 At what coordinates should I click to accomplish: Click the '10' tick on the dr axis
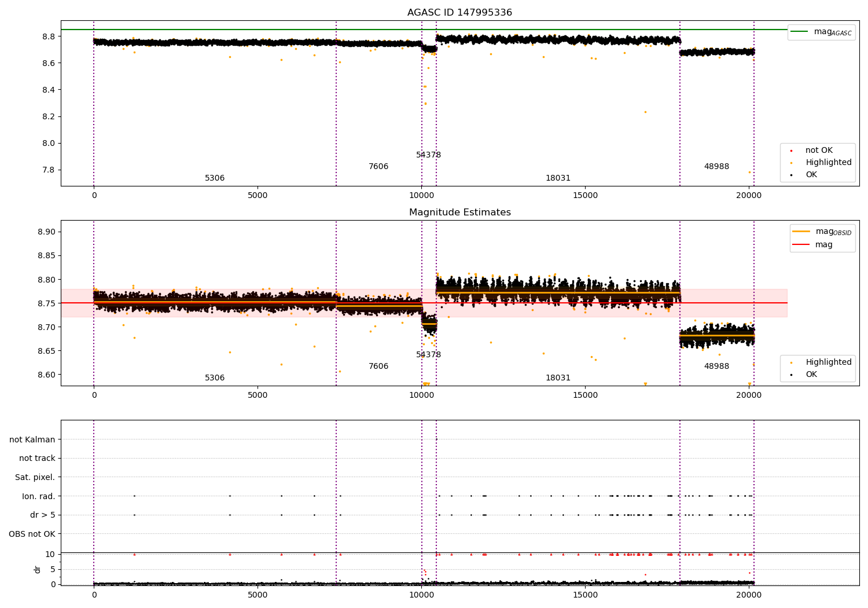point(50,555)
